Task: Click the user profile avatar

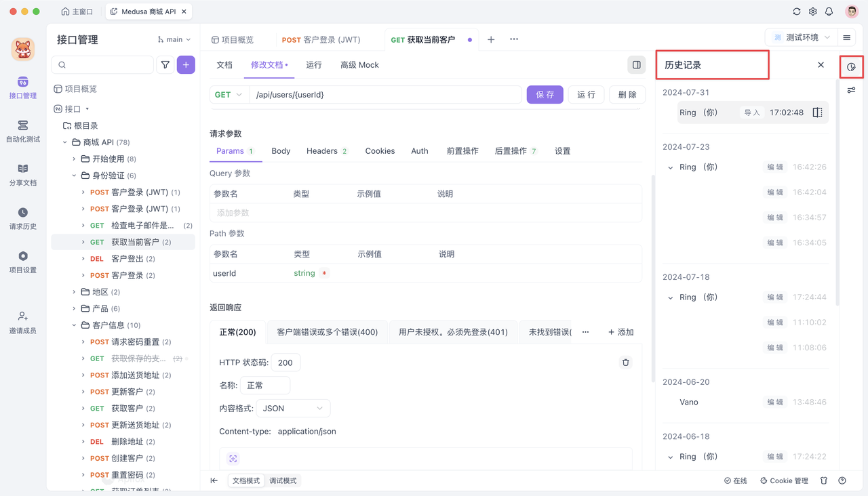Action: tap(852, 12)
